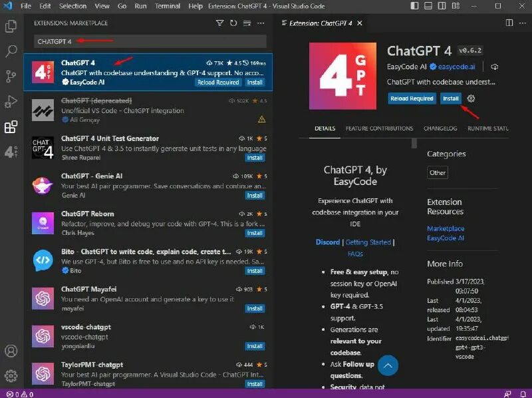
Task: Open extensions panel more actions menu
Action: coord(261,23)
